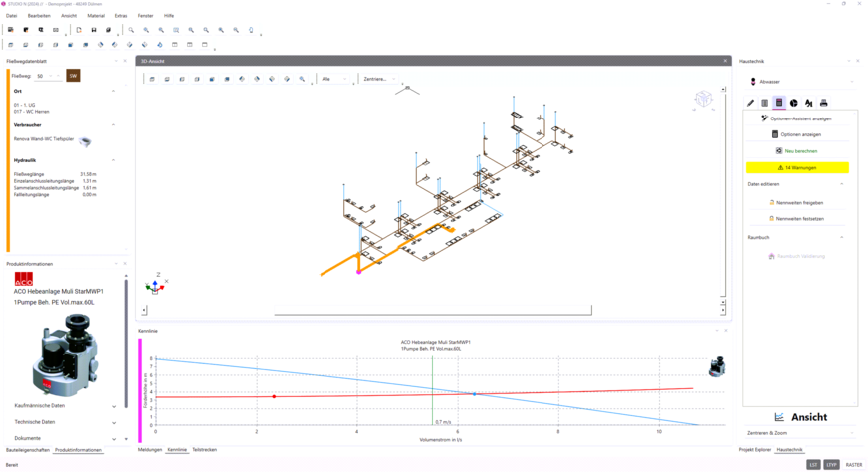
Task: Click the Neu berechnen button
Action: 796,151
